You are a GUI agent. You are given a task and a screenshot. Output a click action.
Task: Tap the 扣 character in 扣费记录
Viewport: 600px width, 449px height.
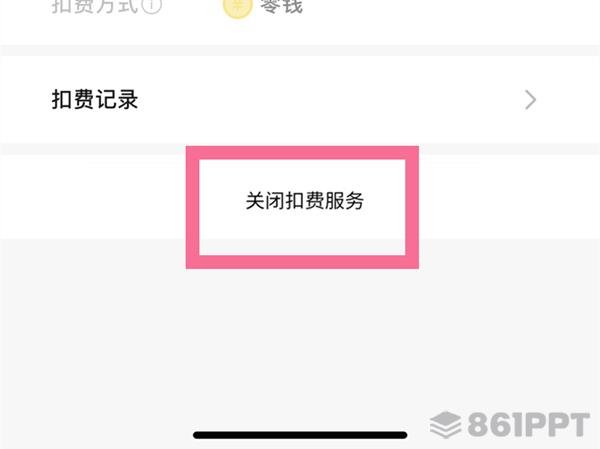(x=62, y=100)
